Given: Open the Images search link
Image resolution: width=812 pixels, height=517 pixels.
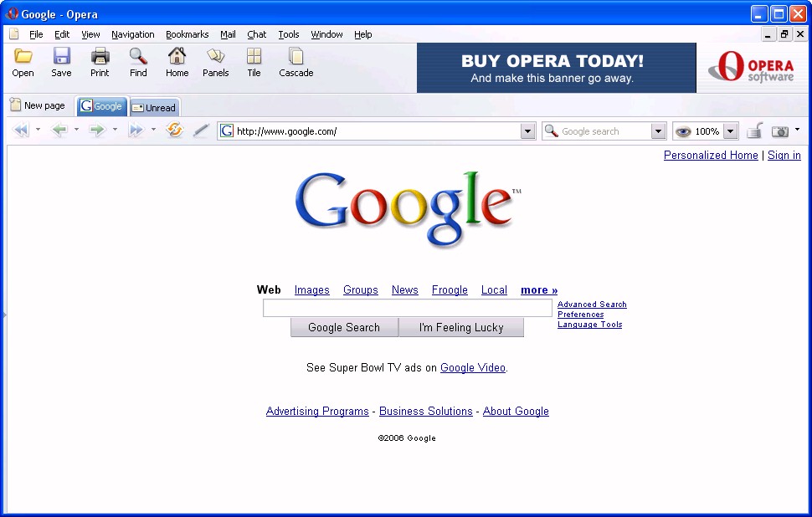Looking at the screenshot, I should click(x=311, y=289).
